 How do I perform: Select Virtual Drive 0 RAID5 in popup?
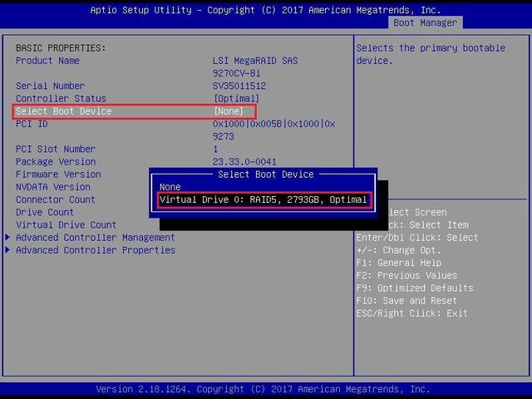[263, 200]
